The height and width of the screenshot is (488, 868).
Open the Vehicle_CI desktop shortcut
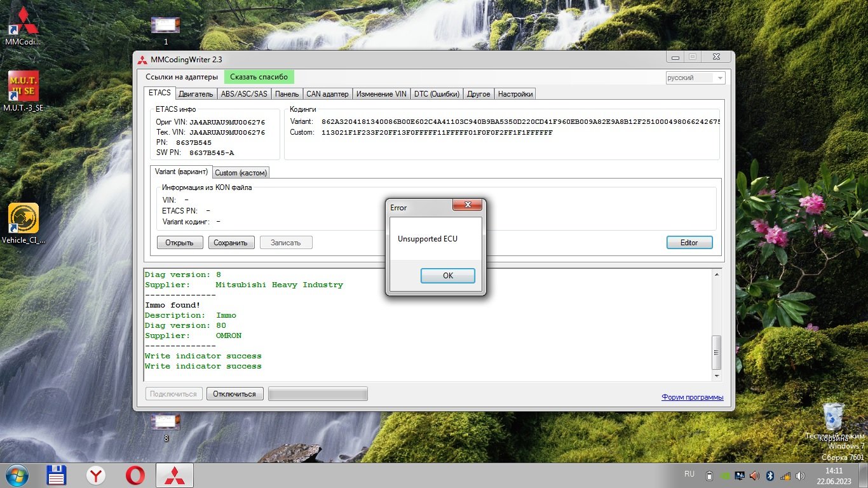[23, 224]
